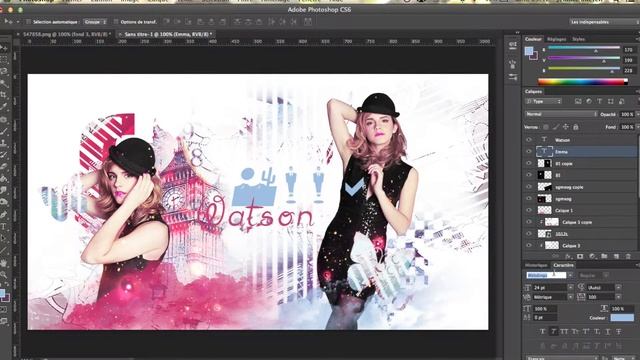The height and width of the screenshot is (360, 640).
Task: Apply Underline text style
Action: coord(608,331)
